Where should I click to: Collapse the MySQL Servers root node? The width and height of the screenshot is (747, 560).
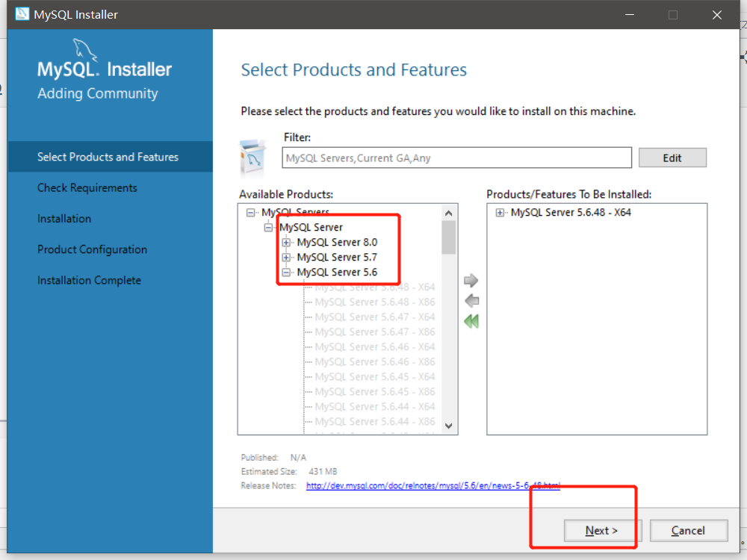click(250, 212)
